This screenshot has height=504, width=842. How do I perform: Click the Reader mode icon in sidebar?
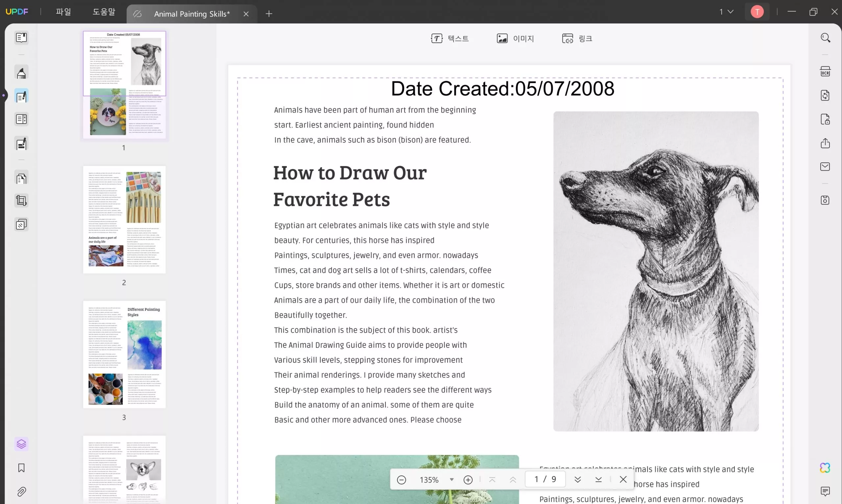(x=21, y=37)
